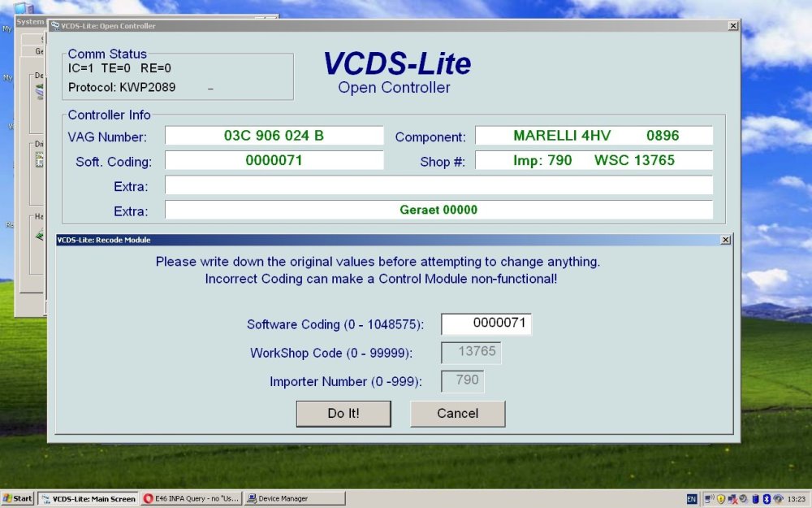
Task: Click the VCDS-Lite: Recode Module title bar
Action: (x=387, y=240)
